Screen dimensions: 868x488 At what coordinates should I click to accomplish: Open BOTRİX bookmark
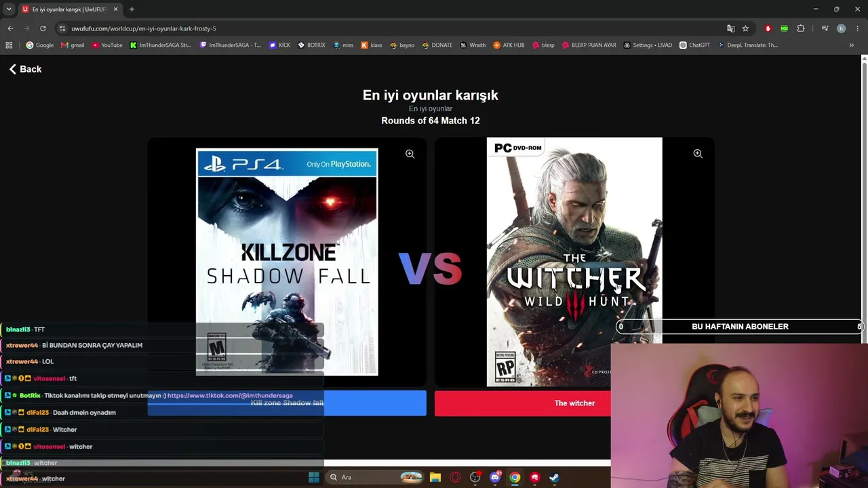pos(311,45)
